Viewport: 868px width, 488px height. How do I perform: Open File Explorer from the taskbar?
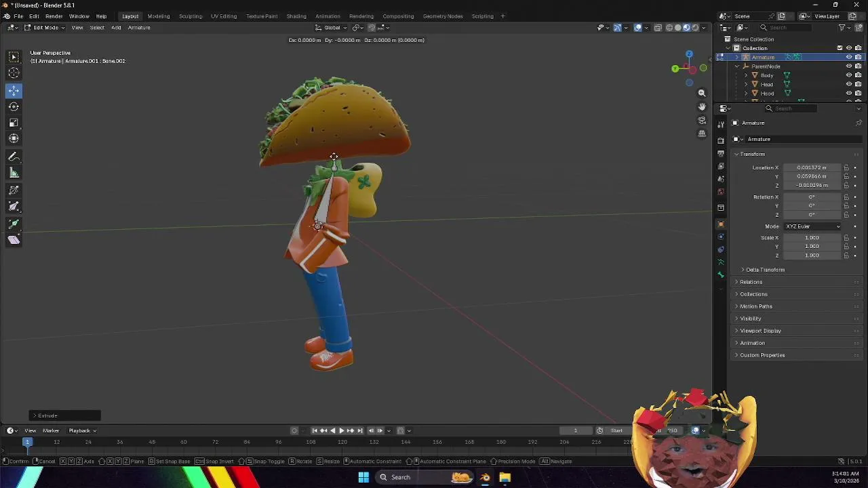pyautogui.click(x=505, y=477)
